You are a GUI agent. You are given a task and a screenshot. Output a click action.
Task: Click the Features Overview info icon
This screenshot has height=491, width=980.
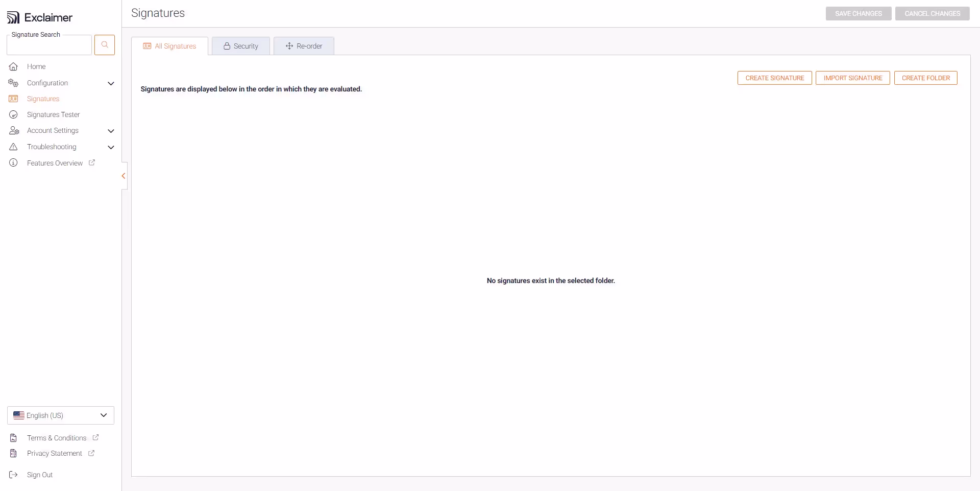[14, 162]
